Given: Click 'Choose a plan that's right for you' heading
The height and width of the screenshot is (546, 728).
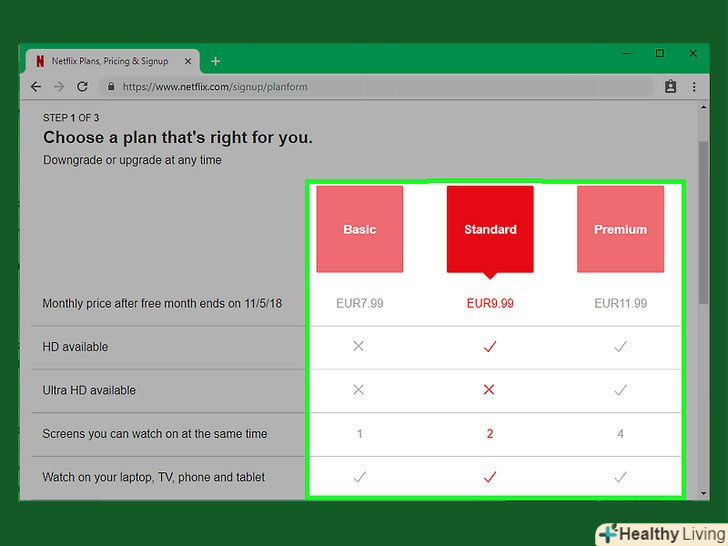Looking at the screenshot, I should click(178, 137).
